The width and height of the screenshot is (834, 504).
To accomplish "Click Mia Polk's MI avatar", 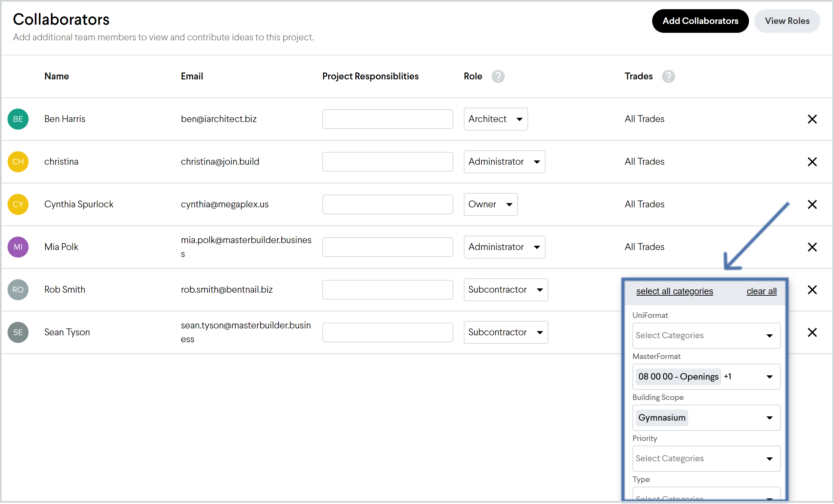I will pyautogui.click(x=18, y=247).
